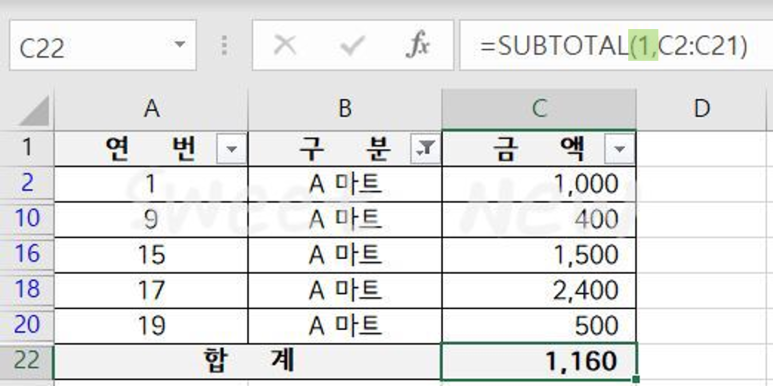773x386 pixels.
Task: Select row 16 header
Action: pyautogui.click(x=27, y=254)
